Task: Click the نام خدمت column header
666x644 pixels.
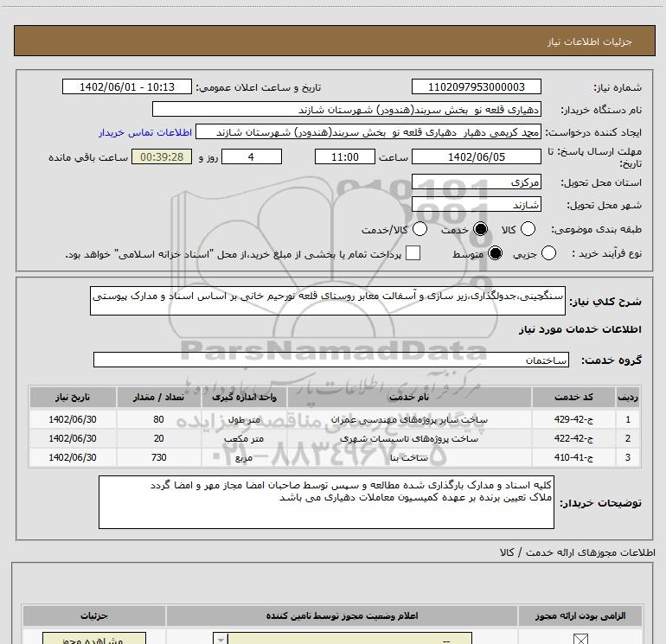Action: 409,398
